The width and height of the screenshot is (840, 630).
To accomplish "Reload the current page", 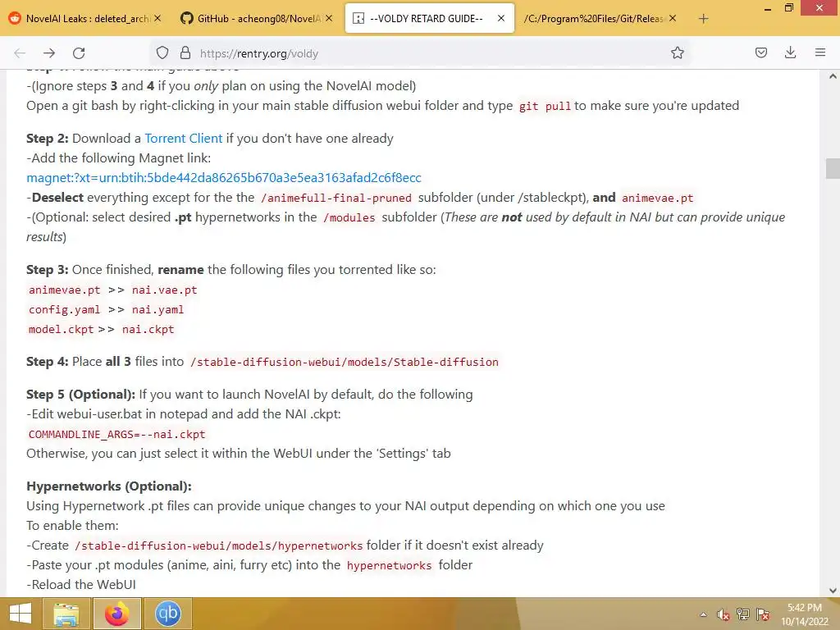I will (79, 53).
